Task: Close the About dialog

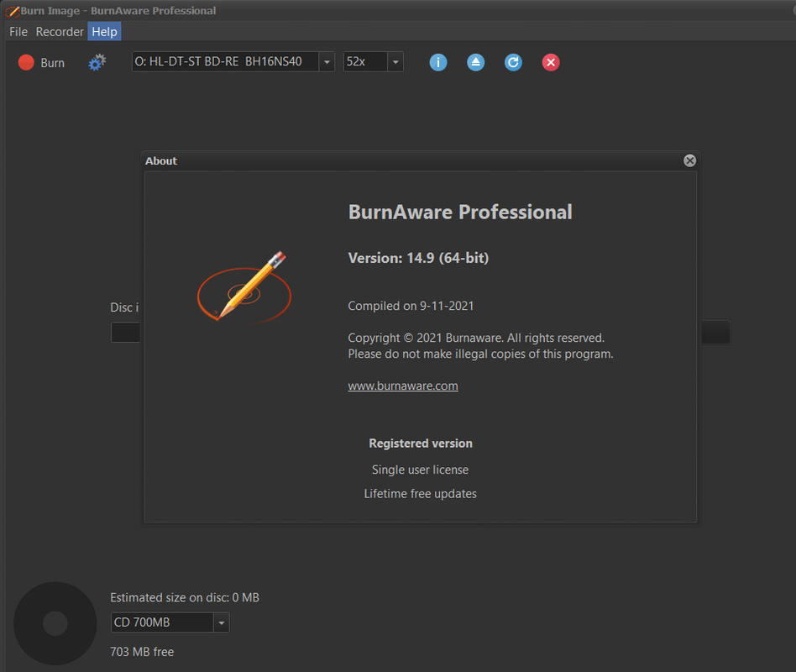Action: click(689, 160)
